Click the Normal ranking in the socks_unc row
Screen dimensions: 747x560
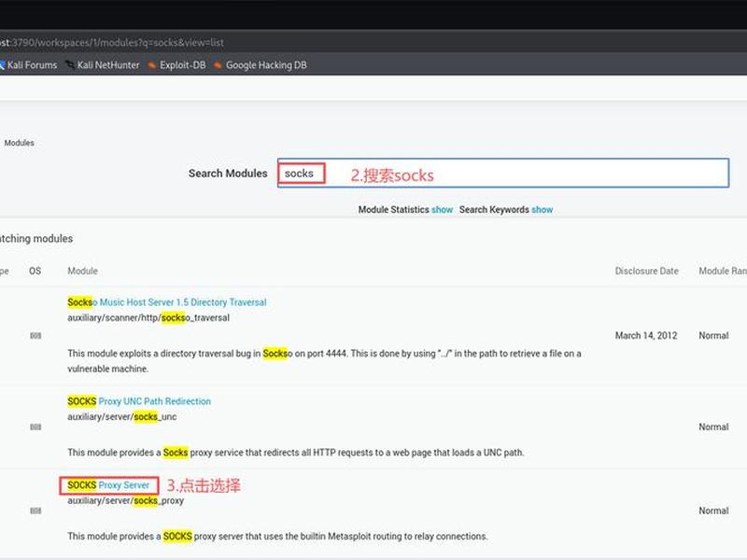coord(713,427)
